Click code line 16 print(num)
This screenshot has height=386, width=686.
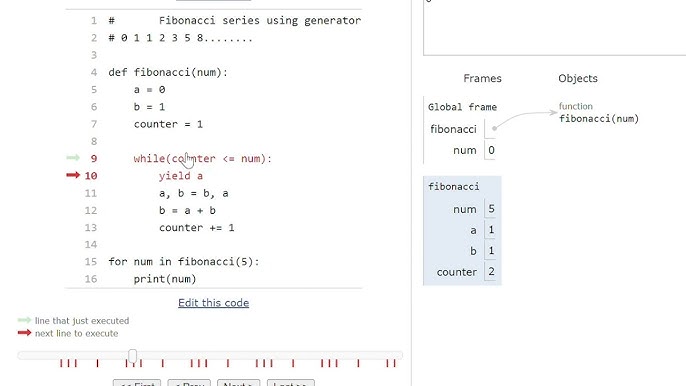click(x=165, y=279)
